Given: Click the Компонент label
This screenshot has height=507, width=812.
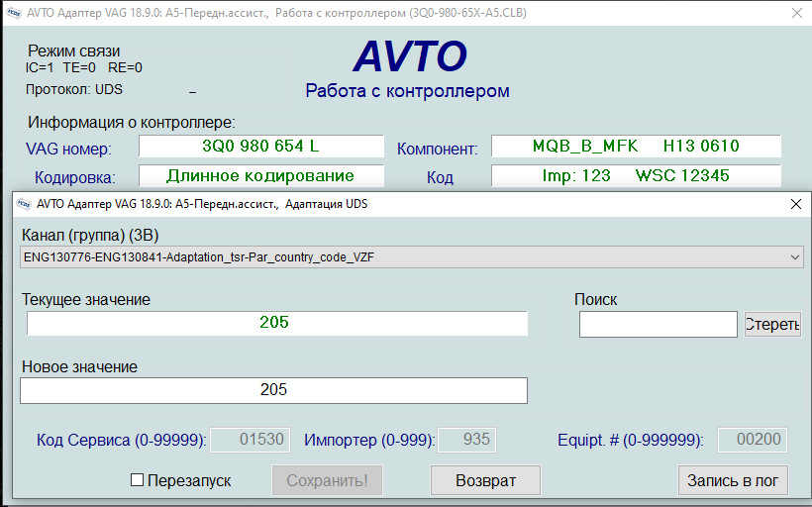Looking at the screenshot, I should 438,150.
